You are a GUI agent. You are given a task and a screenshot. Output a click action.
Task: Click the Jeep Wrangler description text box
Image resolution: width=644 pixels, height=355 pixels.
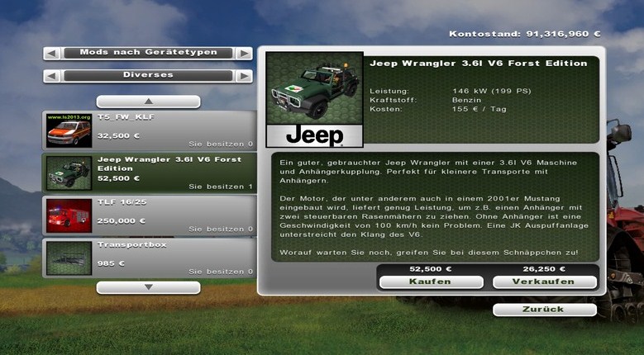436,206
